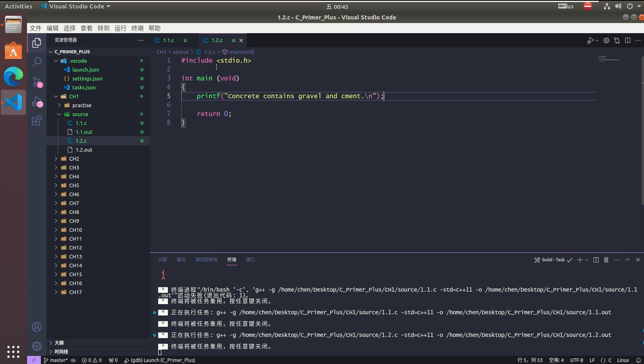Open the 文件 menu
The image size is (644, 364).
(x=36, y=28)
